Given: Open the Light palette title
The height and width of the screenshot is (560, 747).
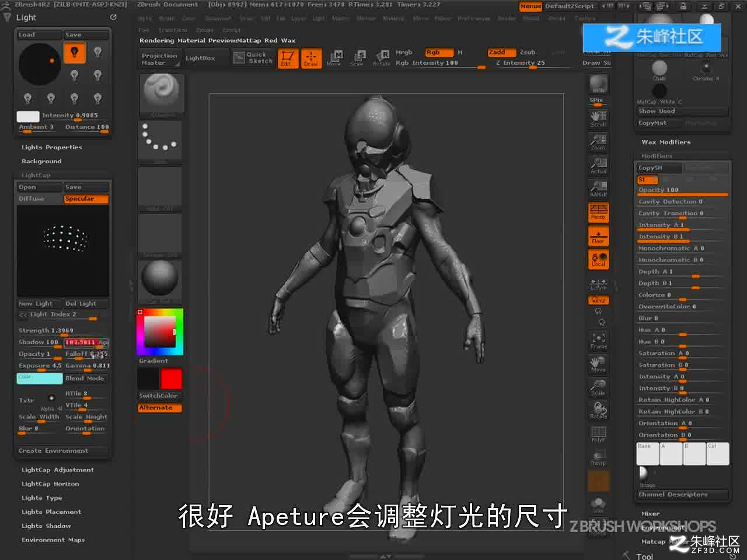Looking at the screenshot, I should 26,17.
